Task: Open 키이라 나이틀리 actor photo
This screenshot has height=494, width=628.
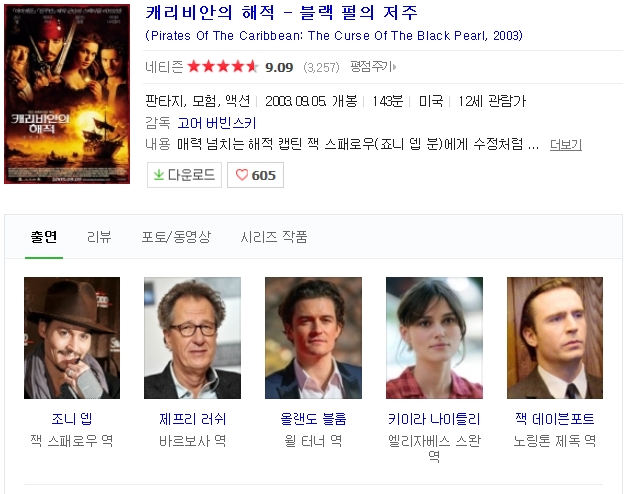Action: [x=435, y=338]
